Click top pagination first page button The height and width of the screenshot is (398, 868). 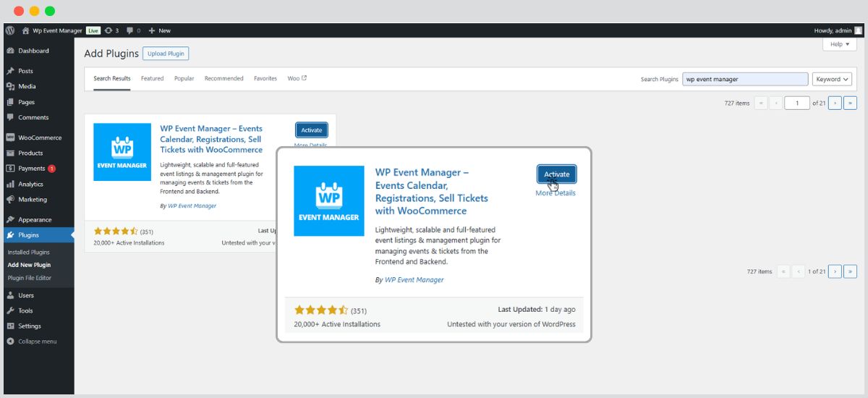(x=761, y=103)
